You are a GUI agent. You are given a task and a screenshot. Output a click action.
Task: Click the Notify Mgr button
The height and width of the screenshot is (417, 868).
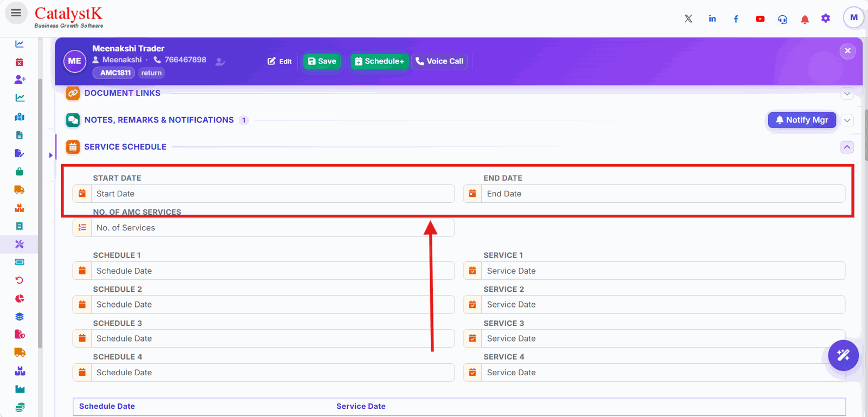(x=802, y=120)
